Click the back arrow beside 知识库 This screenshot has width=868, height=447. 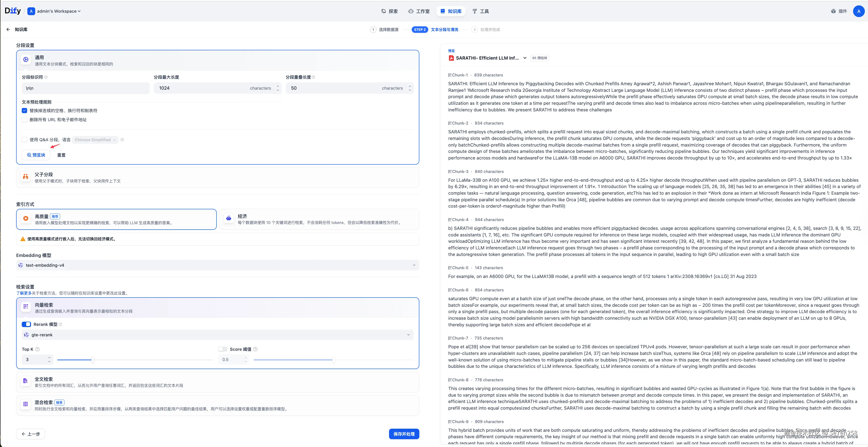click(x=8, y=30)
